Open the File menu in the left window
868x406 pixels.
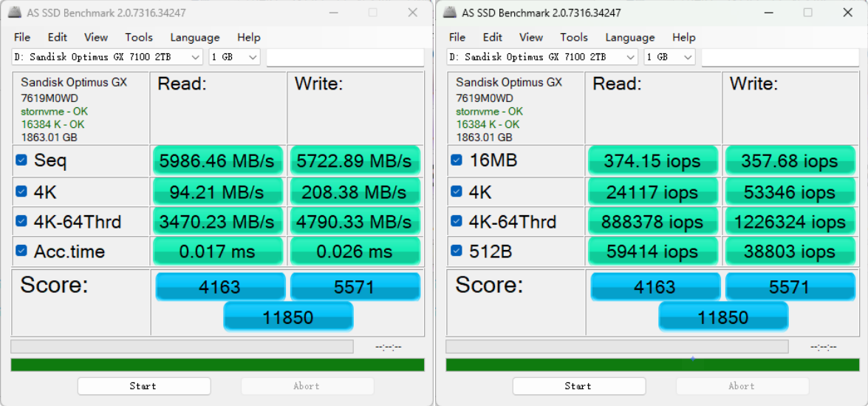click(22, 37)
